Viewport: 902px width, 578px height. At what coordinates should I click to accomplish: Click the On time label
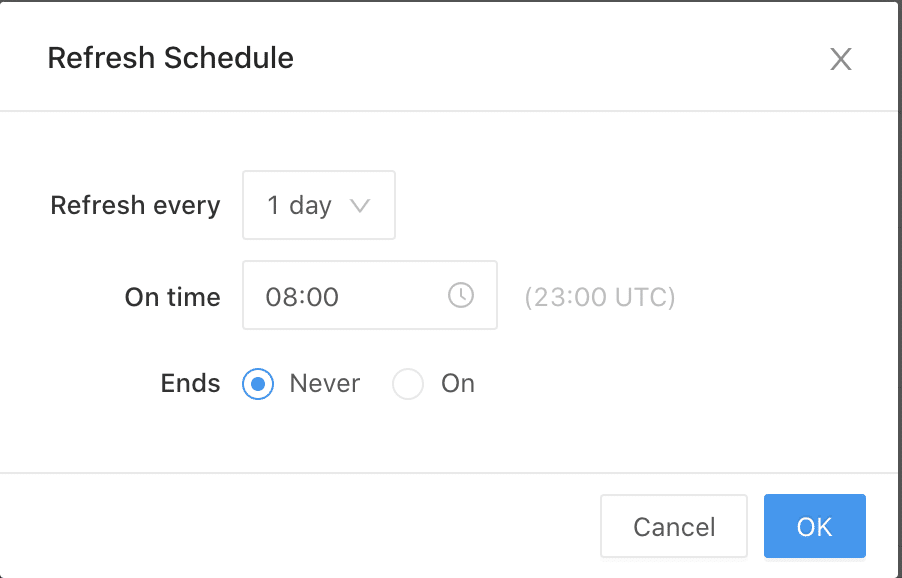pyautogui.click(x=172, y=297)
